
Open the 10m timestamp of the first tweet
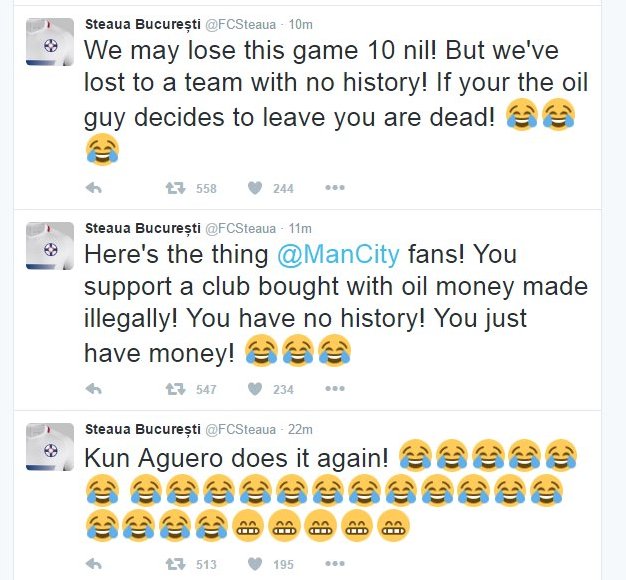tap(300, 25)
